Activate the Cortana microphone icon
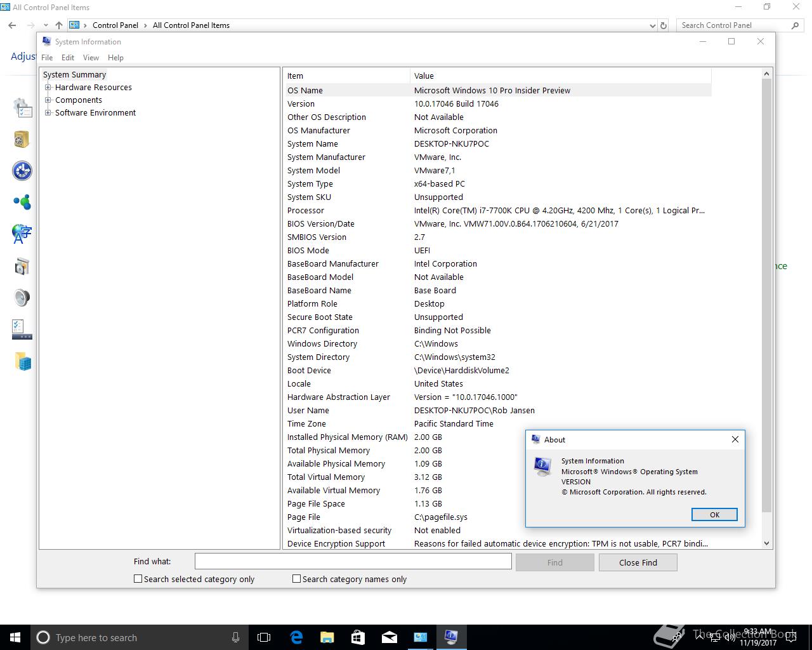This screenshot has height=650, width=812. [235, 637]
